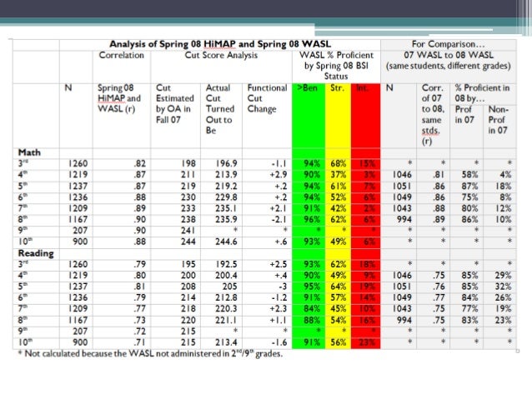Select the green '96%' cell
532x399 pixels.
[312, 220]
